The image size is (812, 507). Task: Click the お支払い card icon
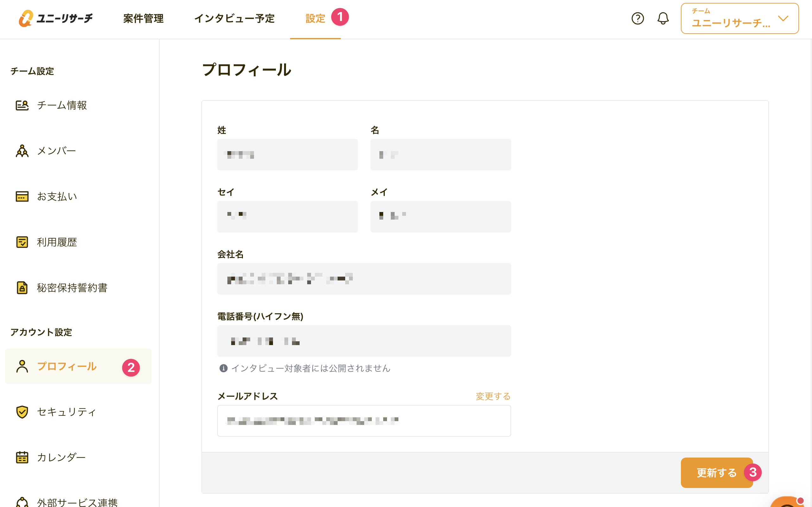22,196
